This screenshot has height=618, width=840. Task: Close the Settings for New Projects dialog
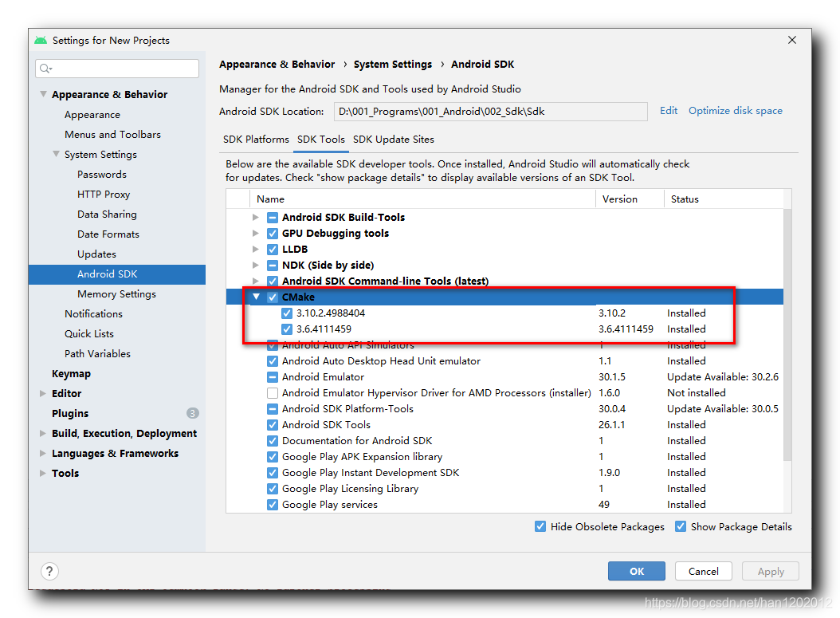pos(792,40)
